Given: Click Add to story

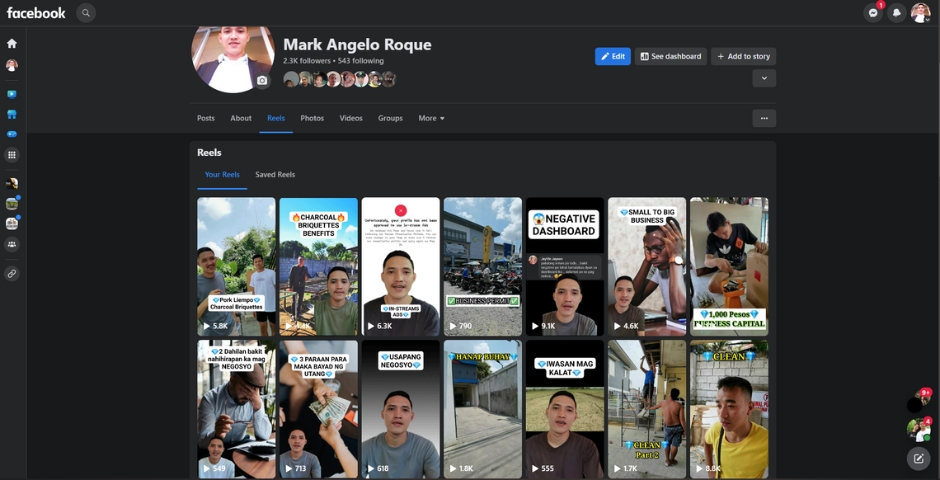Looking at the screenshot, I should pos(743,56).
